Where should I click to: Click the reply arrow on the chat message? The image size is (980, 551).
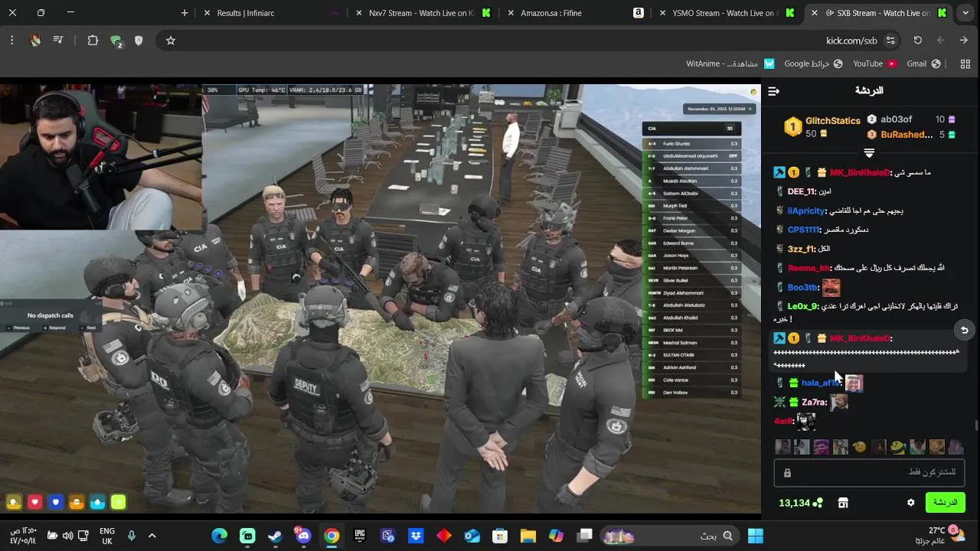coord(965,331)
